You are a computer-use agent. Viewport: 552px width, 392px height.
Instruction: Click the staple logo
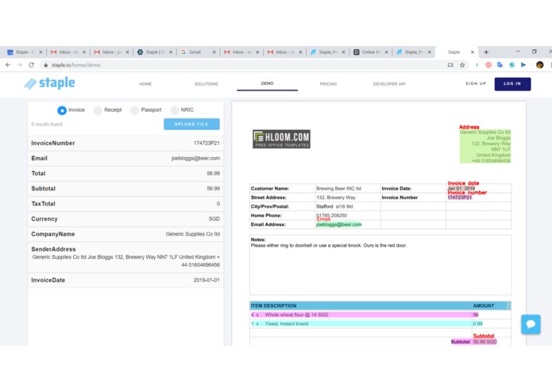(49, 83)
